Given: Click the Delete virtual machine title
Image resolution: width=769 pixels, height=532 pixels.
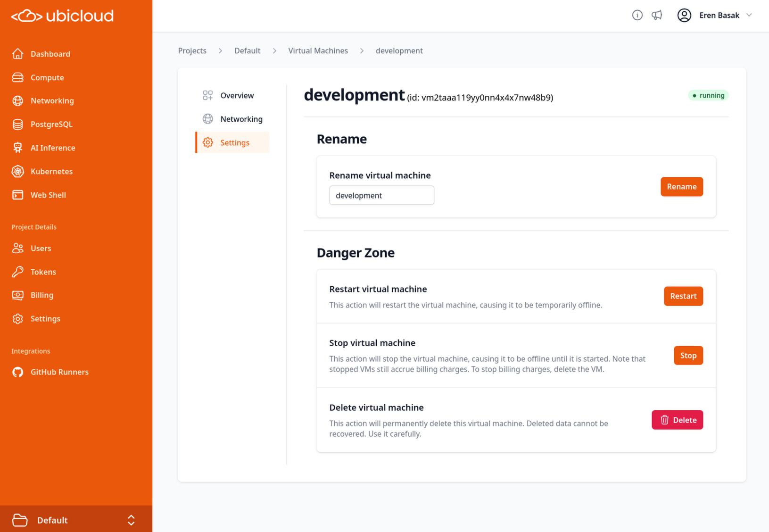Looking at the screenshot, I should 376,407.
